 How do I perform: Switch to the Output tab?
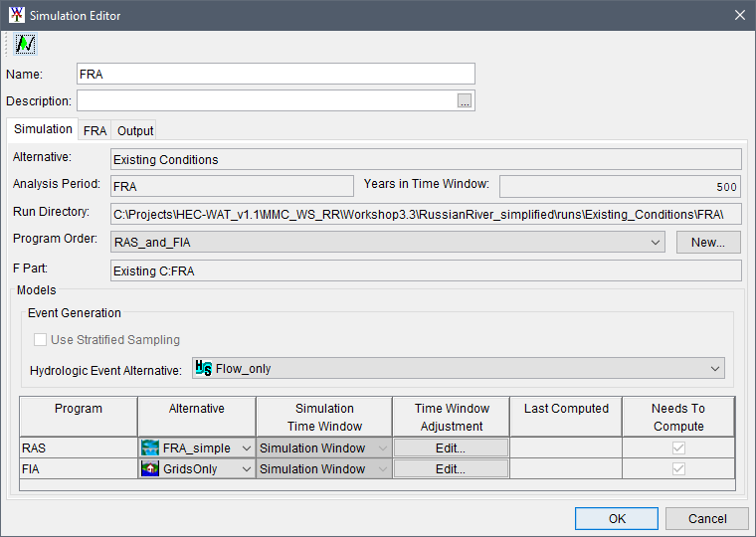(x=135, y=131)
